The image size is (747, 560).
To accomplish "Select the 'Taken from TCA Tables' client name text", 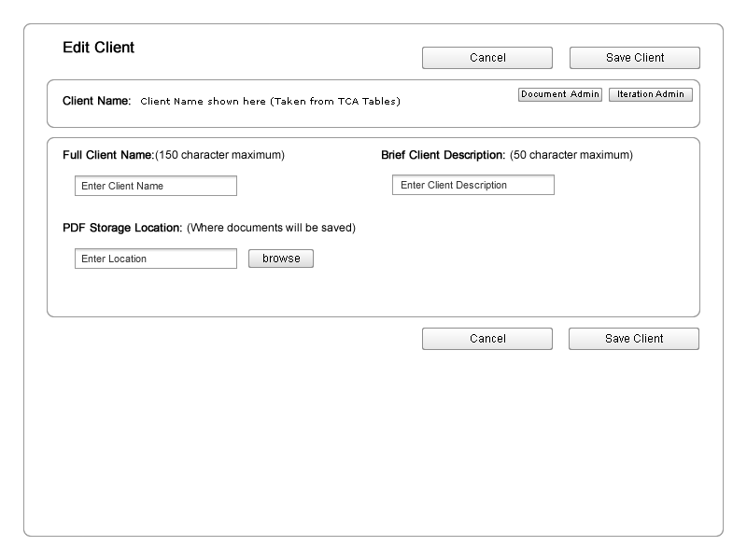I will 270,102.
